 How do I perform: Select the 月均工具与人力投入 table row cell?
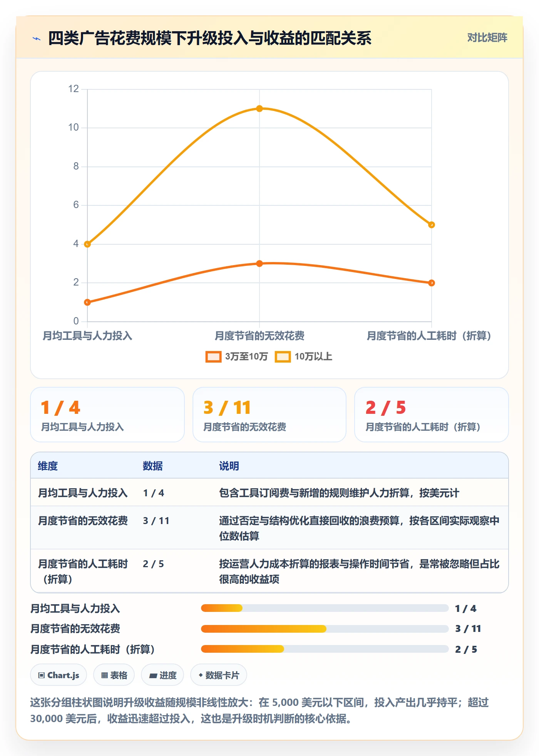(x=83, y=493)
